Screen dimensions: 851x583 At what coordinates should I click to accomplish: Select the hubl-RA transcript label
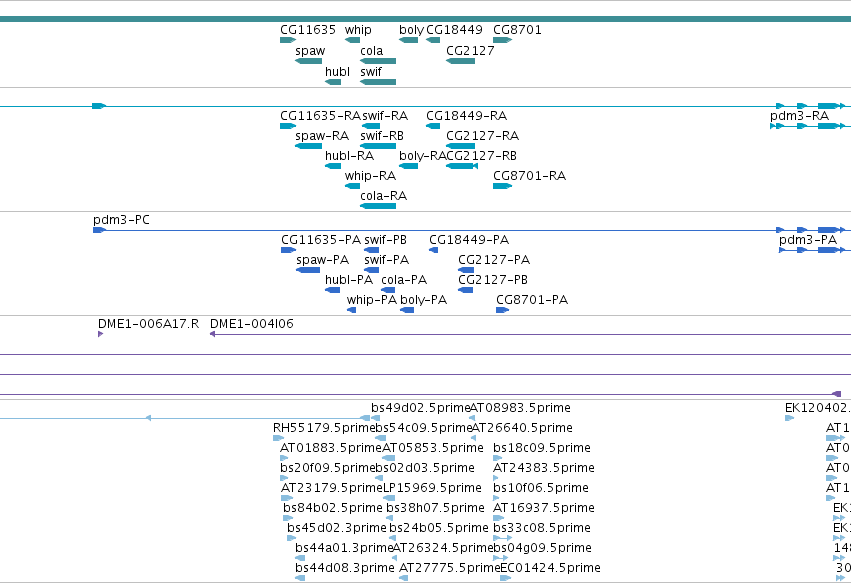[x=350, y=156]
